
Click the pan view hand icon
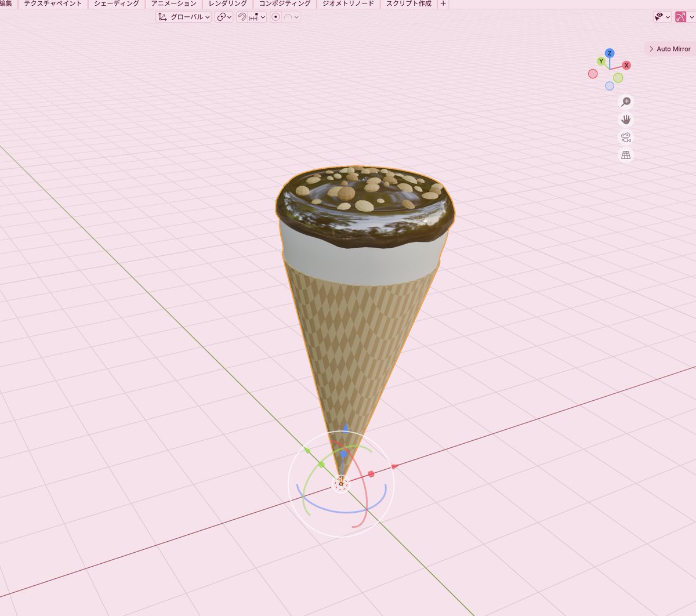coord(626,119)
